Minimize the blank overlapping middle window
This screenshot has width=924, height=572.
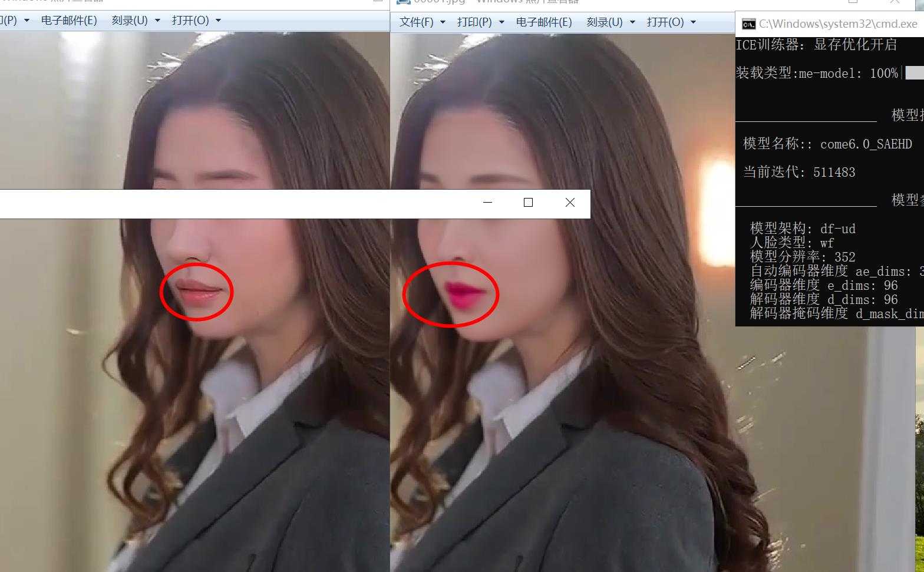pos(487,202)
